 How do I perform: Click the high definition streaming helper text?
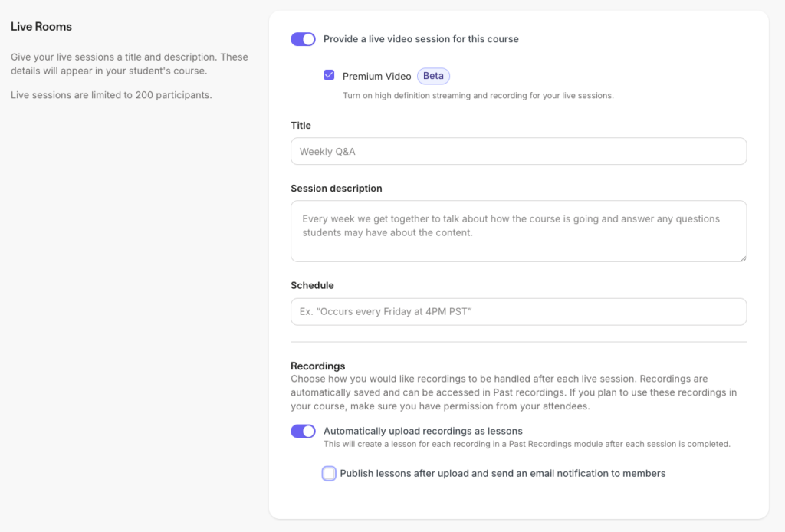(x=478, y=96)
